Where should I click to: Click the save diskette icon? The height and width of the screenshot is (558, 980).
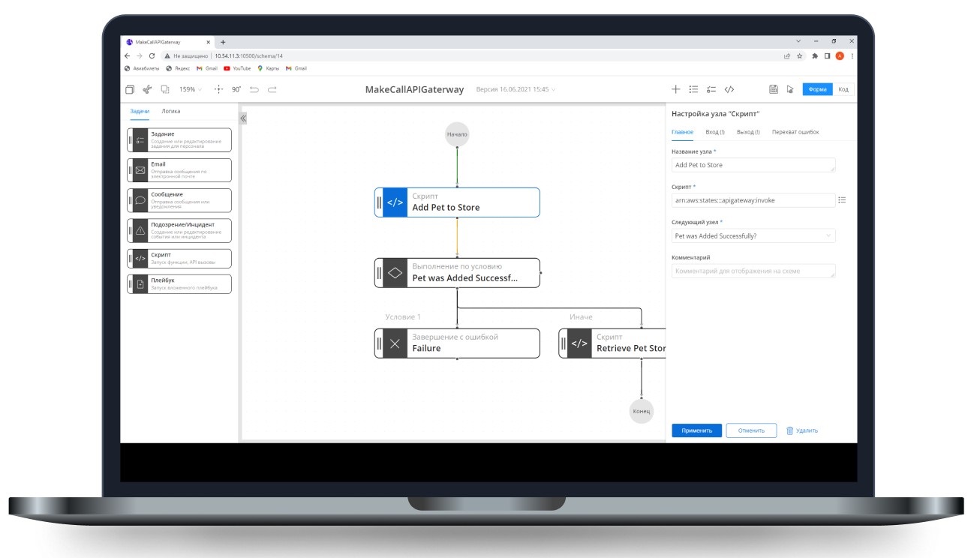tap(774, 89)
